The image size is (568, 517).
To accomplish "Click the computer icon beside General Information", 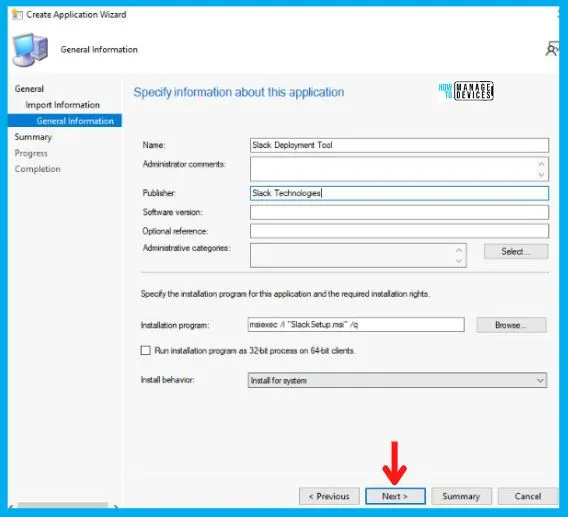I will (x=30, y=50).
